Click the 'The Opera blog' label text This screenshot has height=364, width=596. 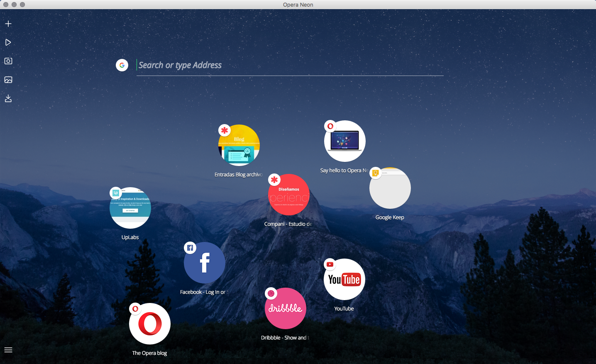tap(149, 353)
